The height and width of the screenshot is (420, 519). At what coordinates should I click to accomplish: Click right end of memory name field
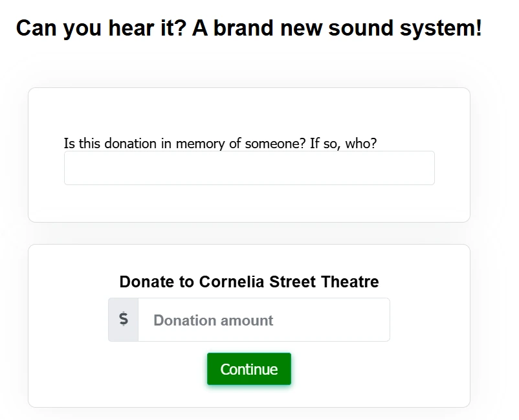coord(424,168)
